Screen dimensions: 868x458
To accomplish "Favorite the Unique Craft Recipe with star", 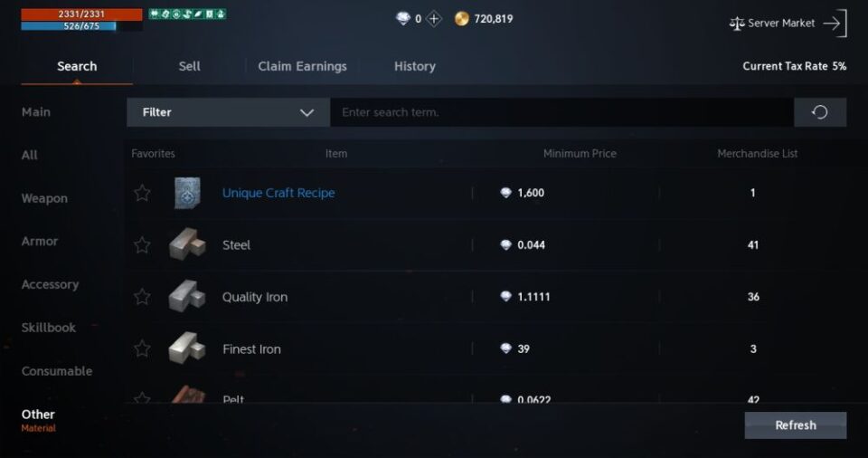I will click(x=142, y=193).
